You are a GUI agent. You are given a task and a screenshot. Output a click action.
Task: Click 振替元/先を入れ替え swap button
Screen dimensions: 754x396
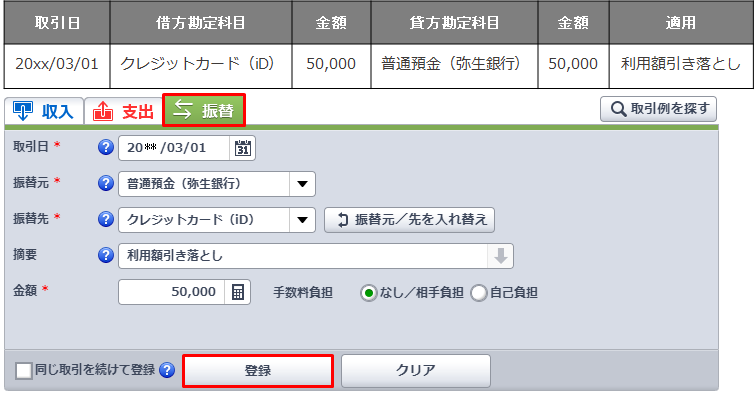(x=409, y=220)
